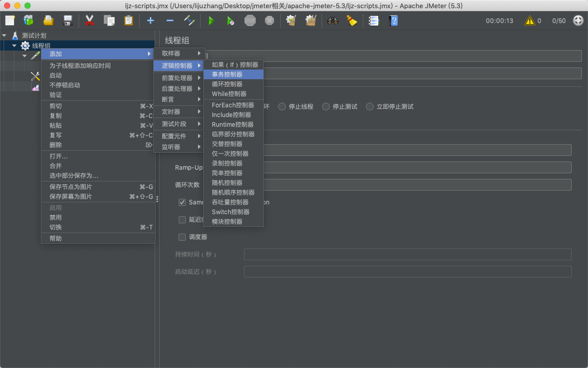Click 验证 in context menu
588x368 pixels.
[98, 95]
